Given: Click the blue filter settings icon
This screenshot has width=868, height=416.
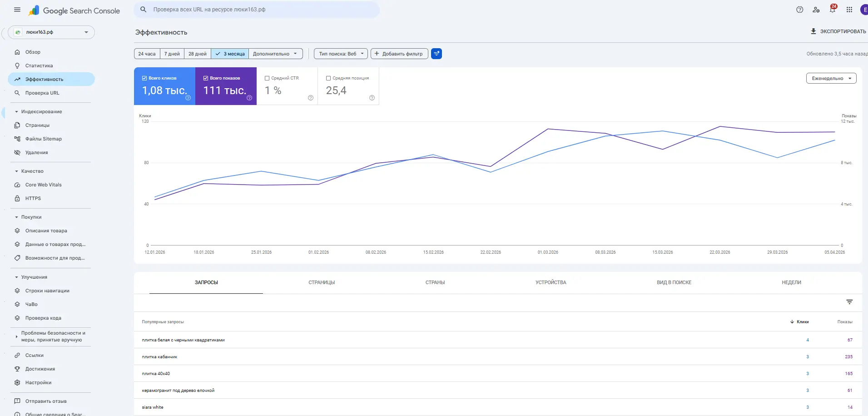Looking at the screenshot, I should 436,54.
